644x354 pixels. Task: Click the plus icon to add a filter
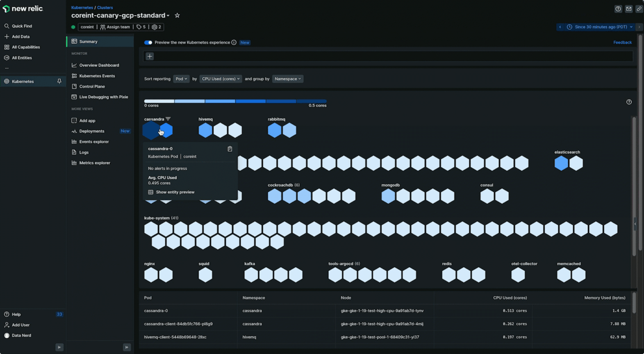click(150, 57)
